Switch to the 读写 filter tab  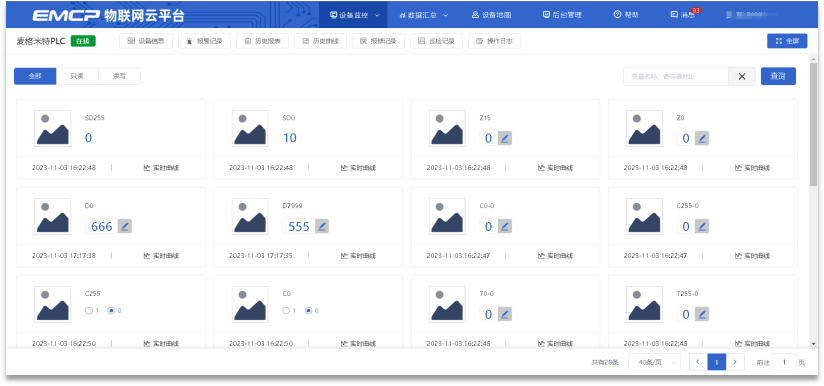click(119, 76)
